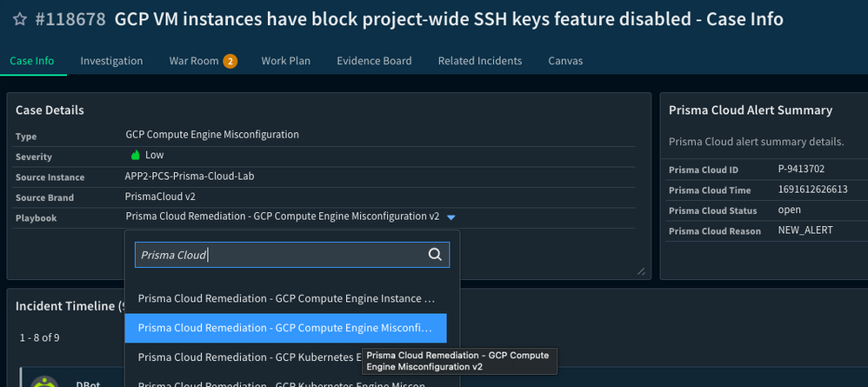Open the War Room tab

[x=193, y=61]
